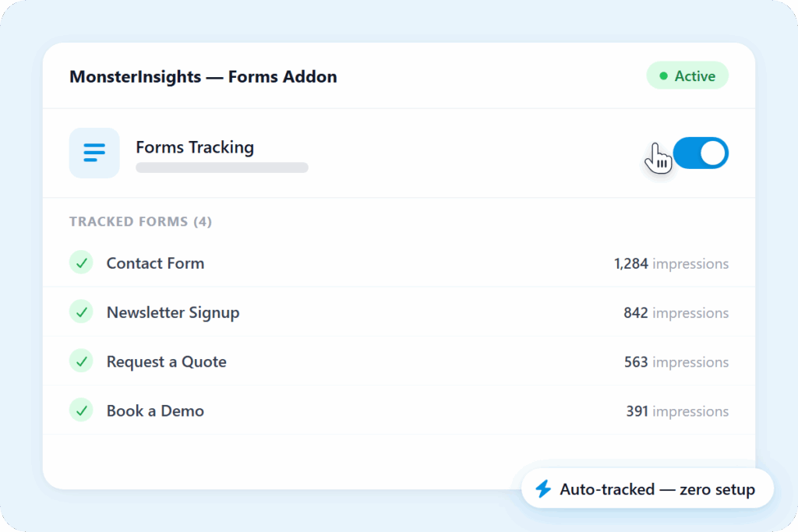Click the Forms Tracking list icon
This screenshot has height=532, width=798.
(94, 153)
